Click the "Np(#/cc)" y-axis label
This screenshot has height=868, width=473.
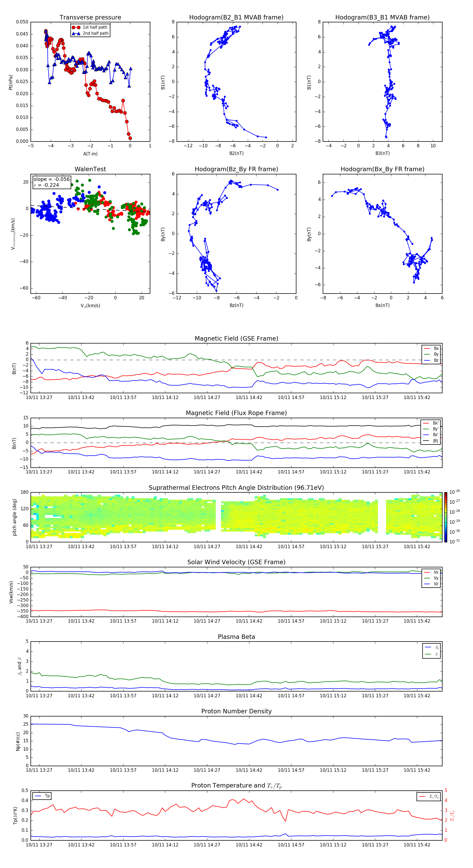(18, 741)
